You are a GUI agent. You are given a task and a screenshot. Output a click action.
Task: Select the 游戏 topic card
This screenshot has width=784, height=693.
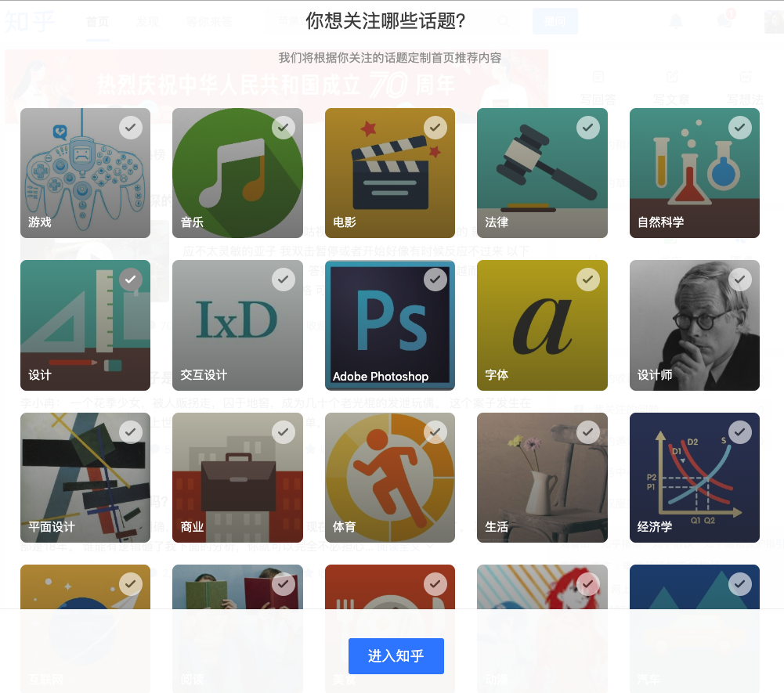pos(85,173)
